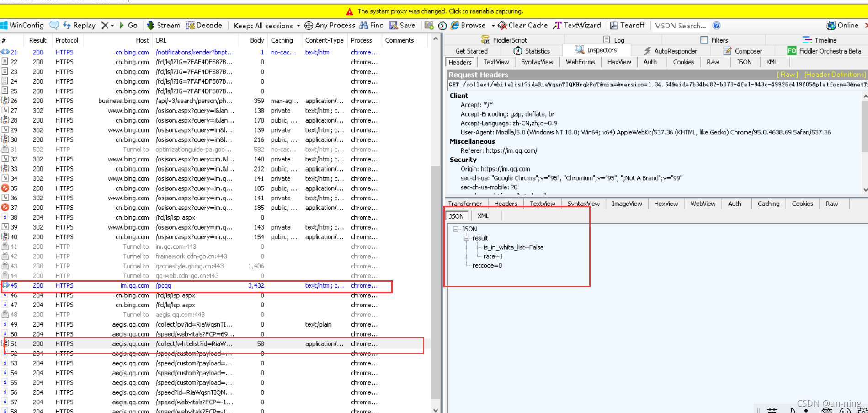This screenshot has height=413, width=868.
Task: Open WinConfig from the toolbar
Action: click(x=22, y=26)
